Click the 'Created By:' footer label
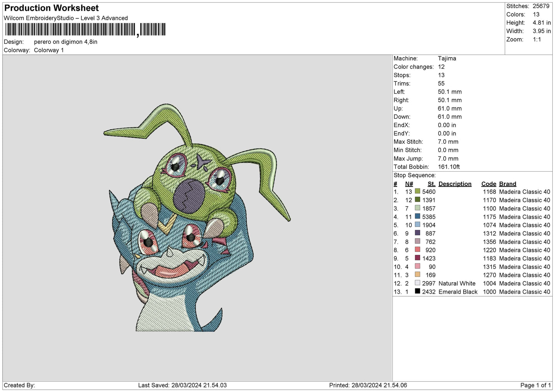This screenshot has width=555, height=392. coord(19,385)
